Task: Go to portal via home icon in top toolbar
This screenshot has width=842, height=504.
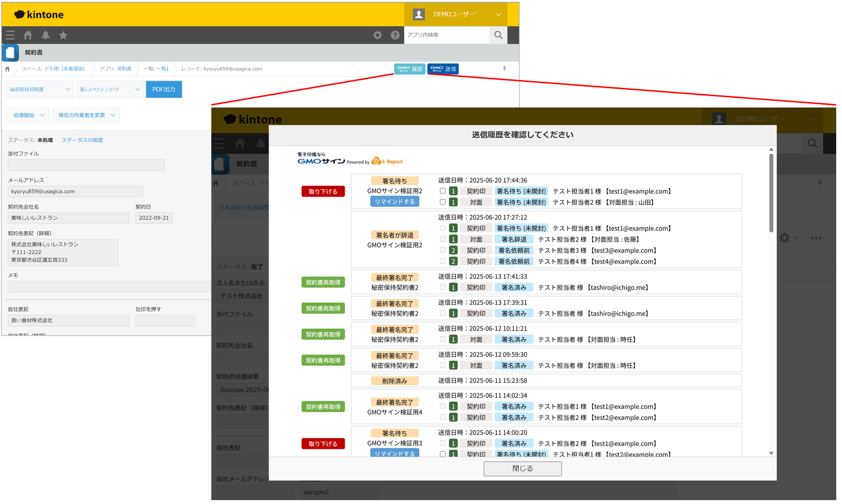Action: (28, 35)
